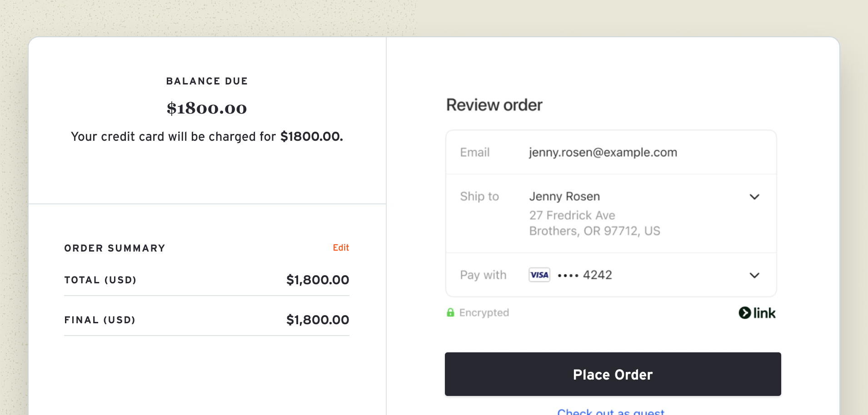Click the Pay with label
This screenshot has width=868, height=415.
tap(483, 275)
